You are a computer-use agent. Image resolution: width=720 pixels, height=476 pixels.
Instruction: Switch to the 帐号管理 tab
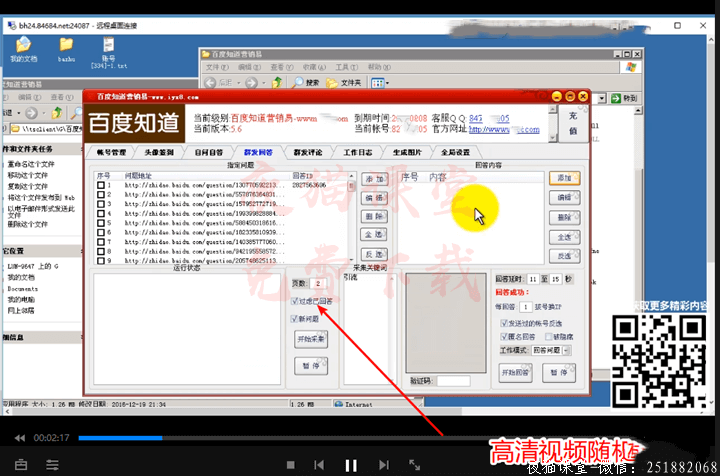coord(112,152)
